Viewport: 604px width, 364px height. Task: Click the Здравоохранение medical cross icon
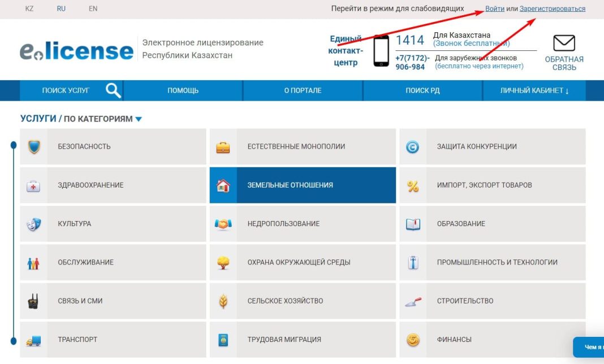tap(34, 184)
